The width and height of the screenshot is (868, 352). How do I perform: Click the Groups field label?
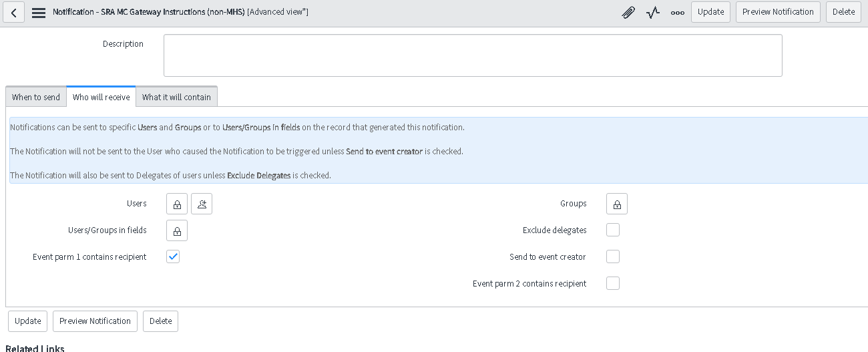point(574,203)
